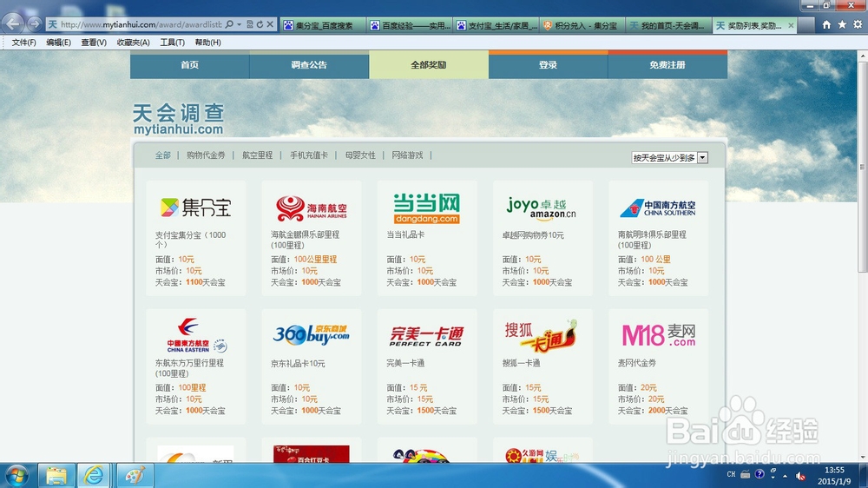The image size is (868, 488).
Task: Switch to the 集分宝_百度搜索 tab
Action: (323, 25)
